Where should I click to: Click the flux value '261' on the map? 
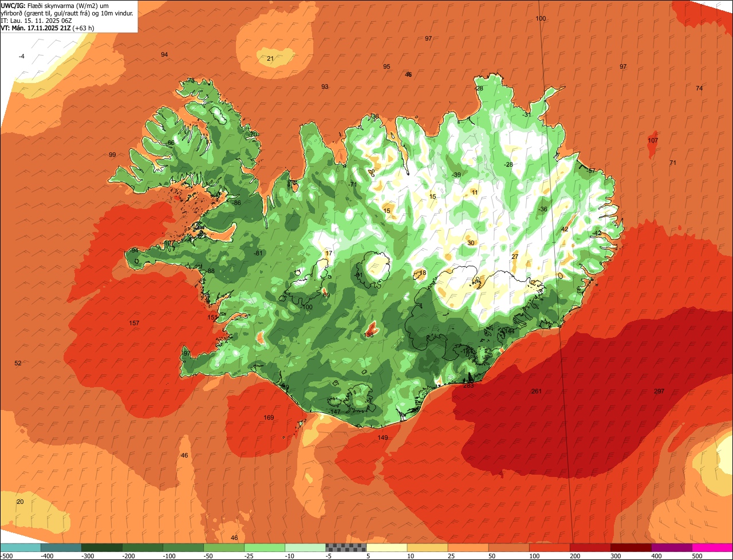(x=537, y=391)
